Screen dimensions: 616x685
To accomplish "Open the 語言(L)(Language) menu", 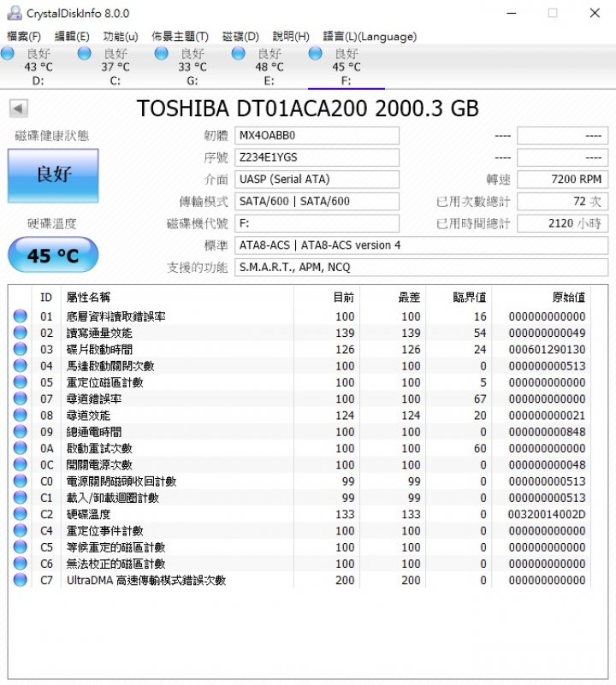I will 370,36.
